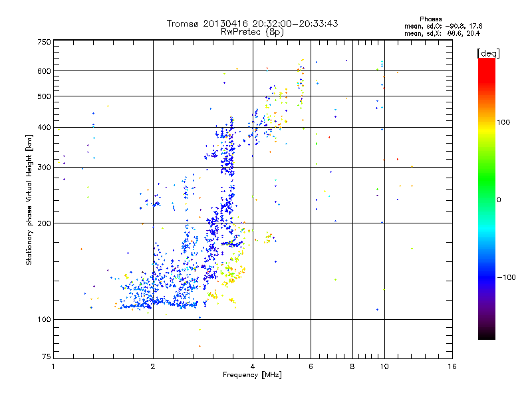Click the "400" height axis tick label
The width and height of the screenshot is (532, 399).
coord(45,128)
